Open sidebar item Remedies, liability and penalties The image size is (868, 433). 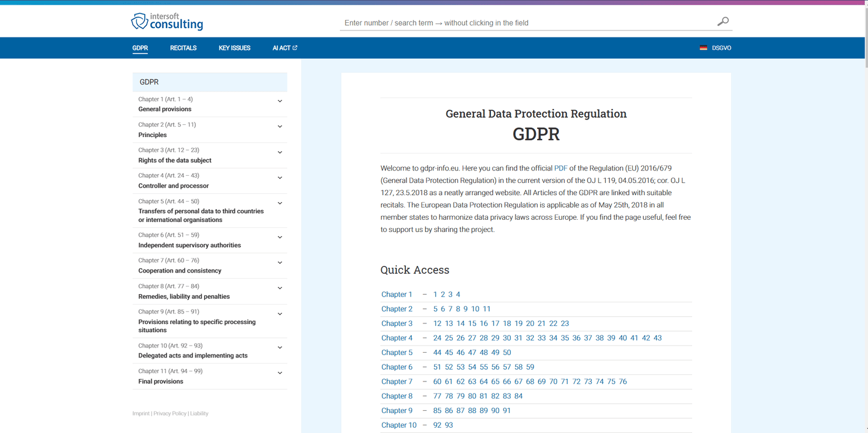pos(184,296)
